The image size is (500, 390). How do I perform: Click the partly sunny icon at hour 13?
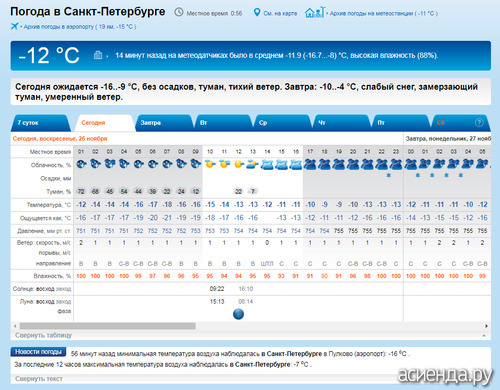253,164
